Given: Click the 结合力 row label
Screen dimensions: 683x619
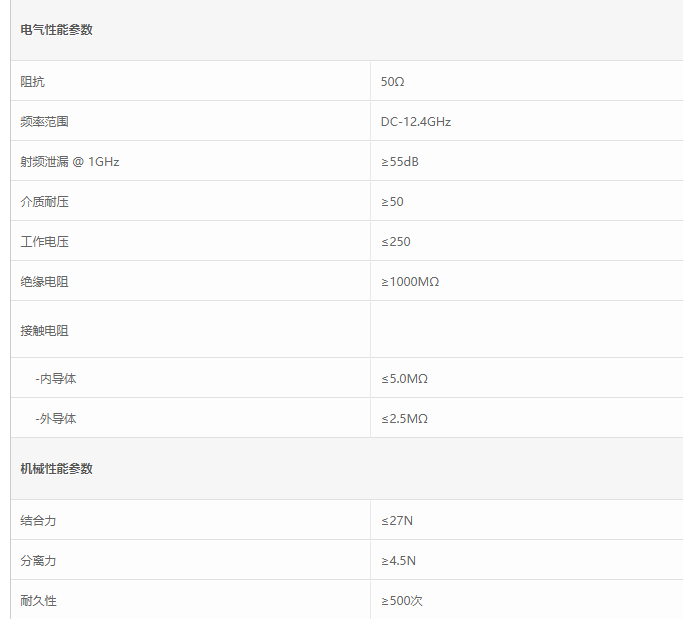Looking at the screenshot, I should point(38,521).
